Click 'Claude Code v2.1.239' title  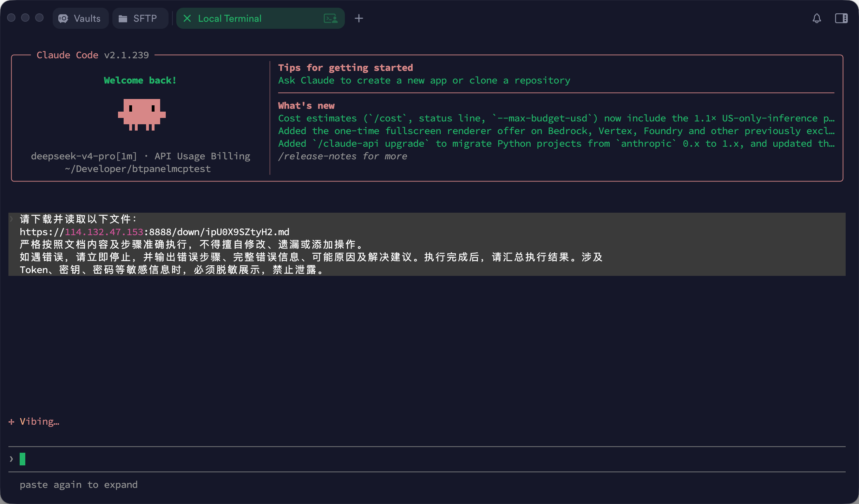tap(93, 55)
